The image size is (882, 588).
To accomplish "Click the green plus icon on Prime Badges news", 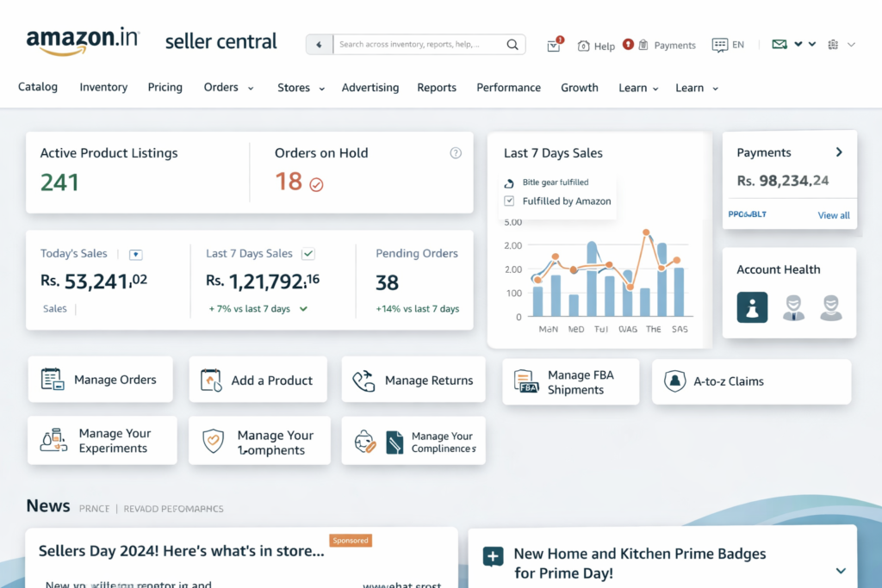I will (494, 556).
